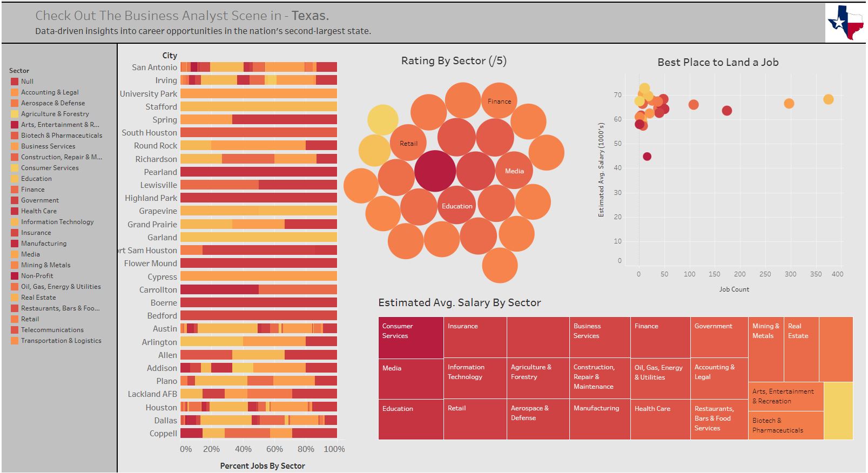Select Health Care in the sector legend
This screenshot has height=473, width=868.
tap(38, 211)
